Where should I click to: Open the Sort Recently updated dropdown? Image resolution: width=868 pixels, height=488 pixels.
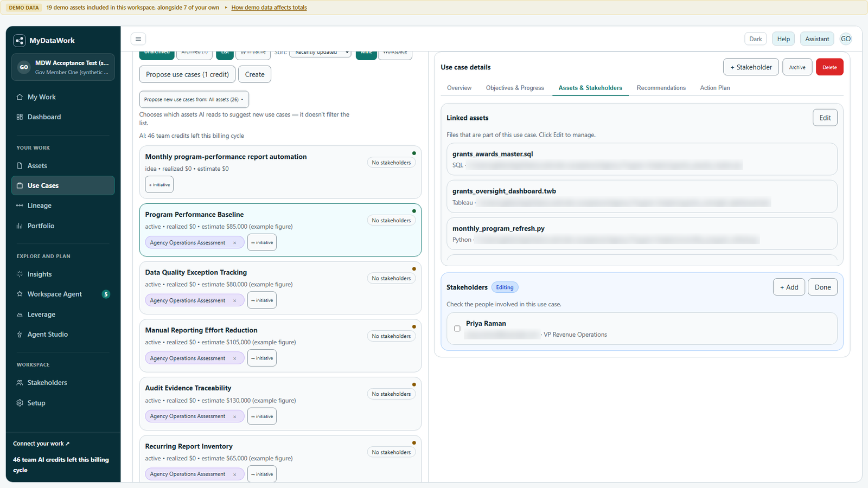pyautogui.click(x=320, y=53)
